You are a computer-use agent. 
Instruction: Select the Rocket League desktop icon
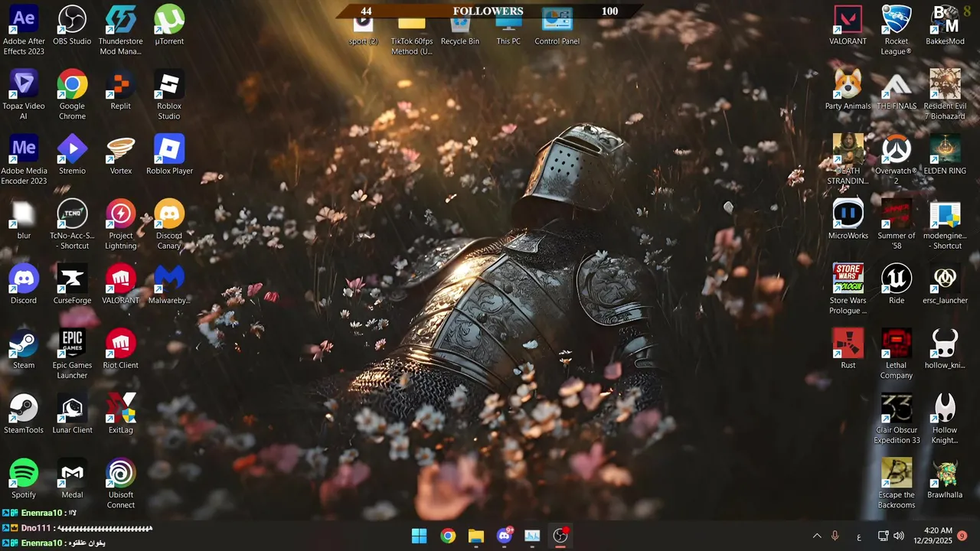pos(896,29)
